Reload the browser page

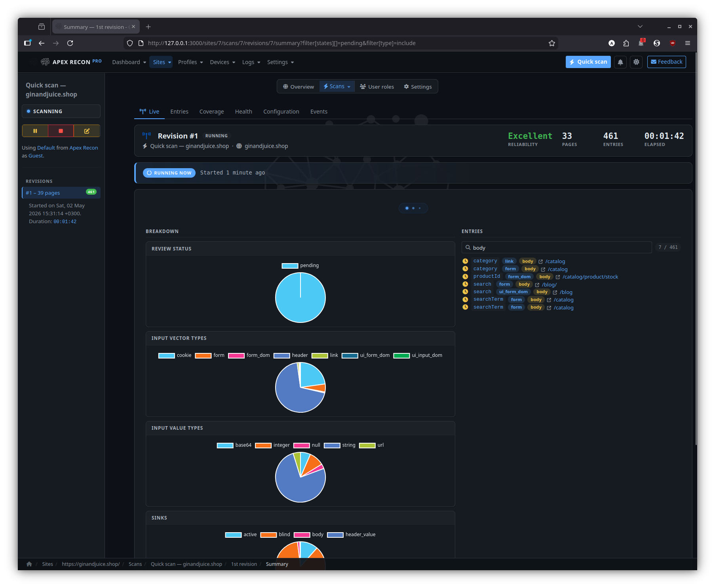pyautogui.click(x=70, y=43)
